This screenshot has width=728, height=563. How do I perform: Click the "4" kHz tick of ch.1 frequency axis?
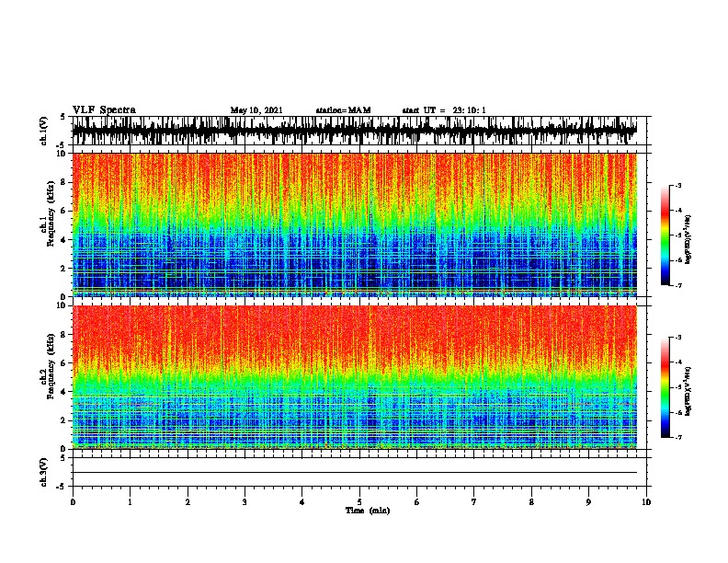pyautogui.click(x=64, y=240)
